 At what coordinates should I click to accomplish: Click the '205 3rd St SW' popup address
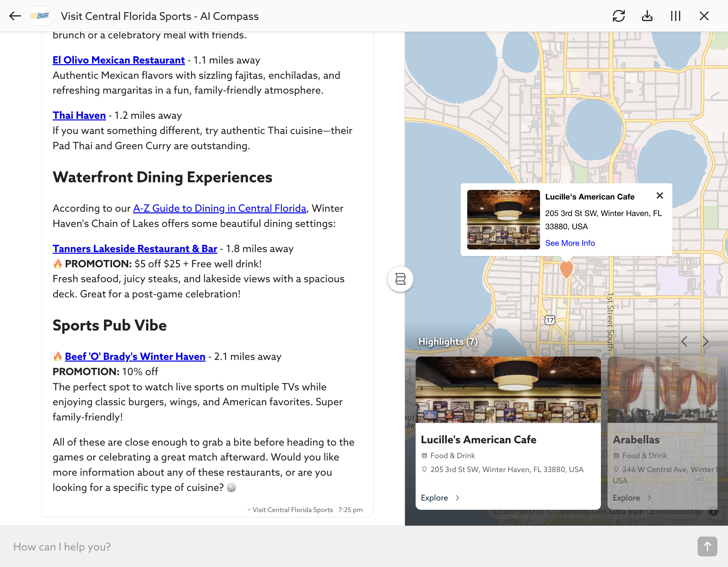point(603,220)
